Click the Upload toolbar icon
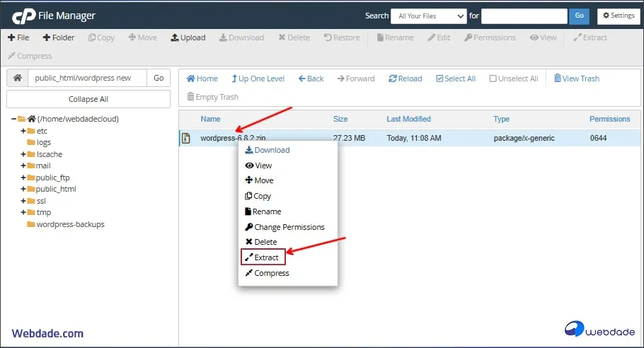The width and height of the screenshot is (644, 348). tap(175, 37)
